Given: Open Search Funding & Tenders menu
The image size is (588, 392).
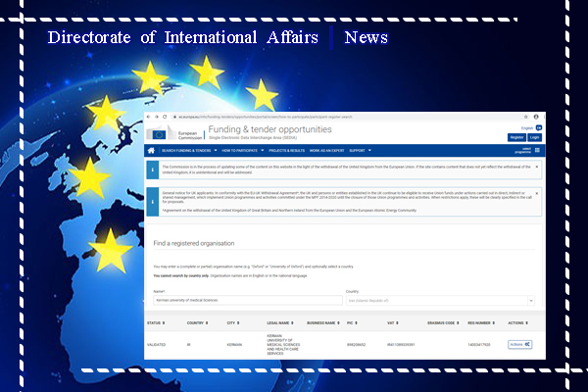Looking at the screenshot, I should (186, 150).
